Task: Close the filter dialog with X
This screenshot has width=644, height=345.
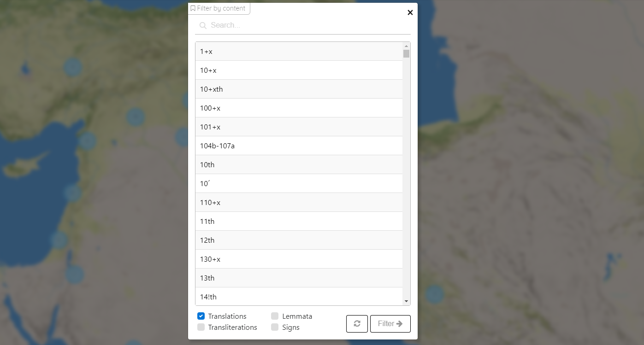Action: 410,12
